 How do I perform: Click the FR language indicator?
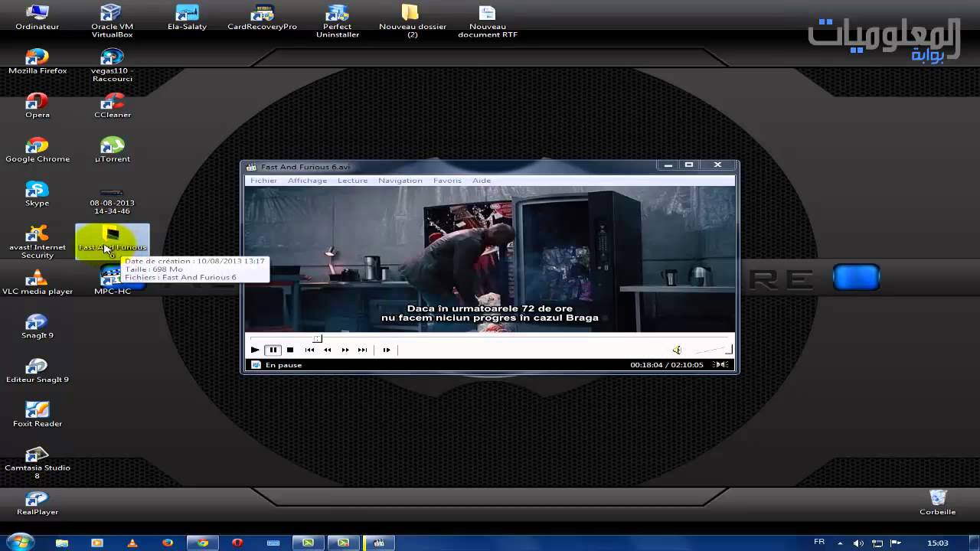tap(819, 542)
